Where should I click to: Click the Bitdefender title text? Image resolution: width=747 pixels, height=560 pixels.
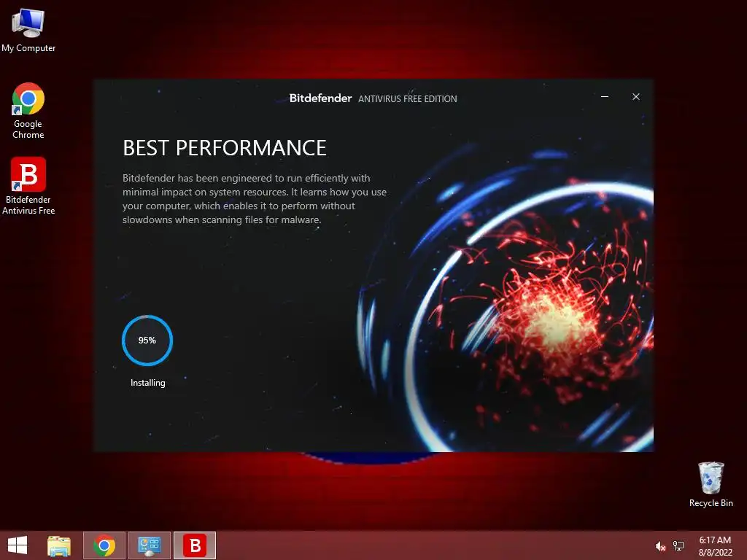click(x=321, y=98)
